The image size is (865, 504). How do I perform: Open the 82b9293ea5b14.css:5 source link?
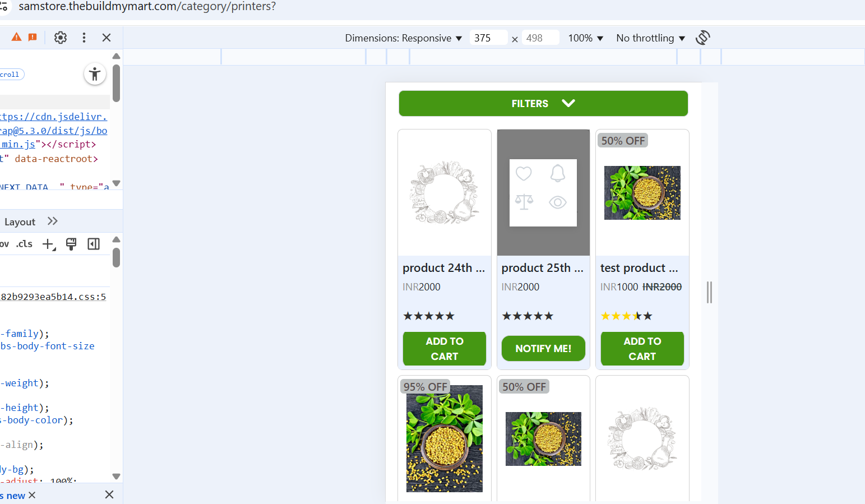pos(53,297)
